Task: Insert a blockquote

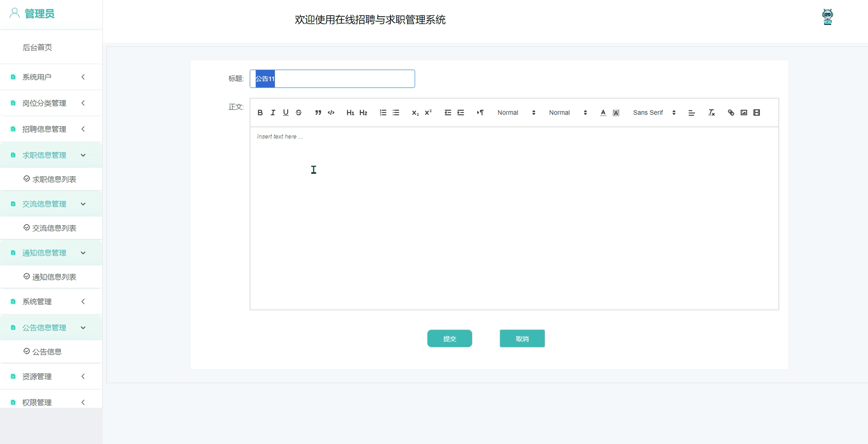Action: [x=318, y=113]
